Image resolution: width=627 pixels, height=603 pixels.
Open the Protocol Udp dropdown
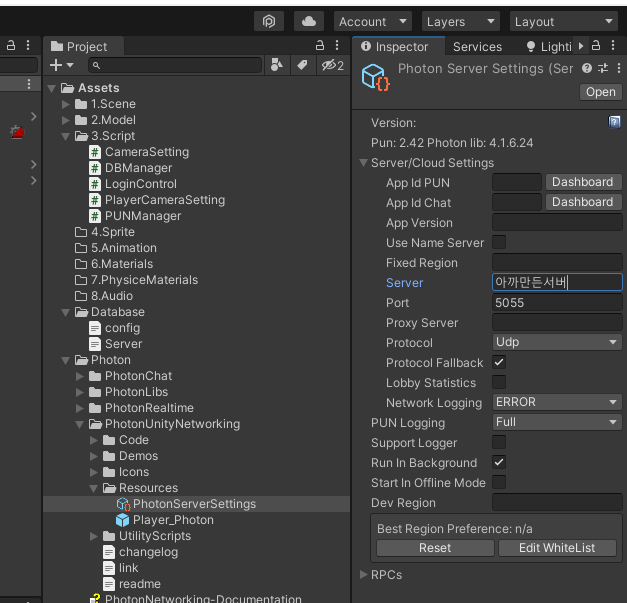point(557,342)
